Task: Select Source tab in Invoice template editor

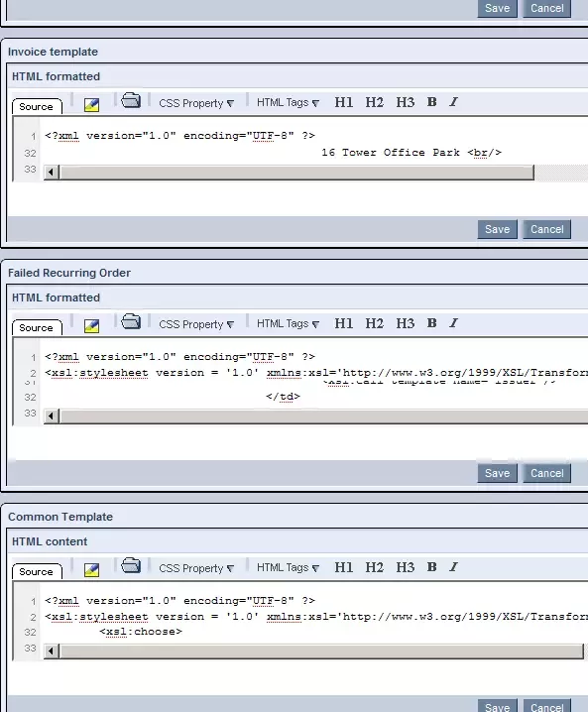Action: (x=37, y=107)
